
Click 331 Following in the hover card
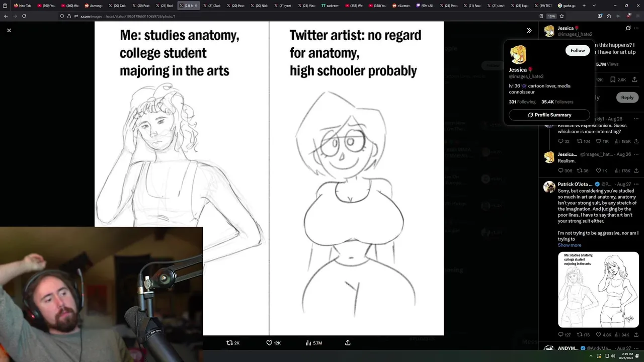click(522, 102)
